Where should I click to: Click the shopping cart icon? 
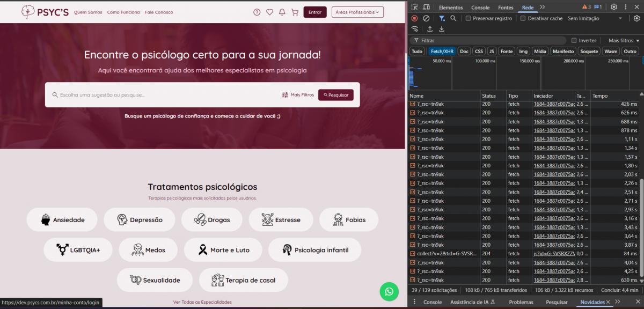pyautogui.click(x=295, y=12)
